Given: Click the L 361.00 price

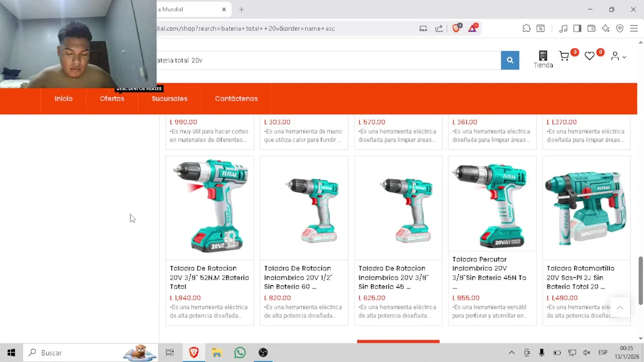Looking at the screenshot, I should (465, 122).
